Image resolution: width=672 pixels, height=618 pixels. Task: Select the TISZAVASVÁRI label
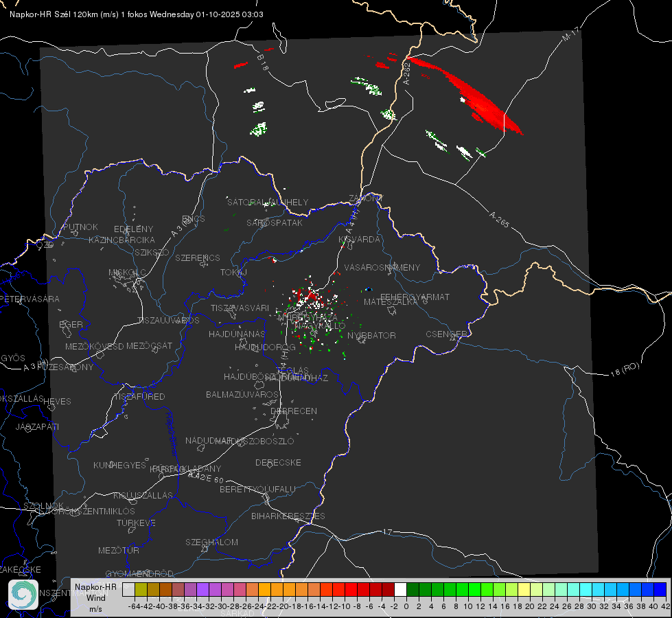pos(240,308)
